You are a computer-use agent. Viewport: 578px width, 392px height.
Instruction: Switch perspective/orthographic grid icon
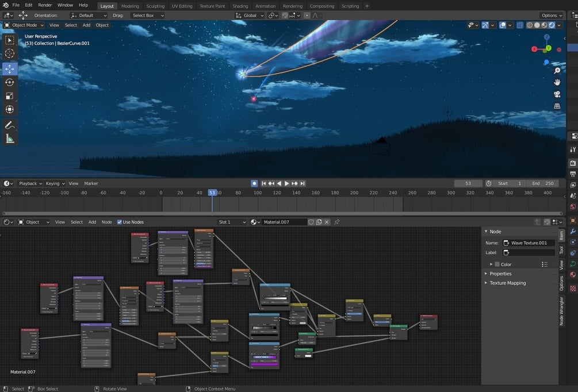[557, 106]
